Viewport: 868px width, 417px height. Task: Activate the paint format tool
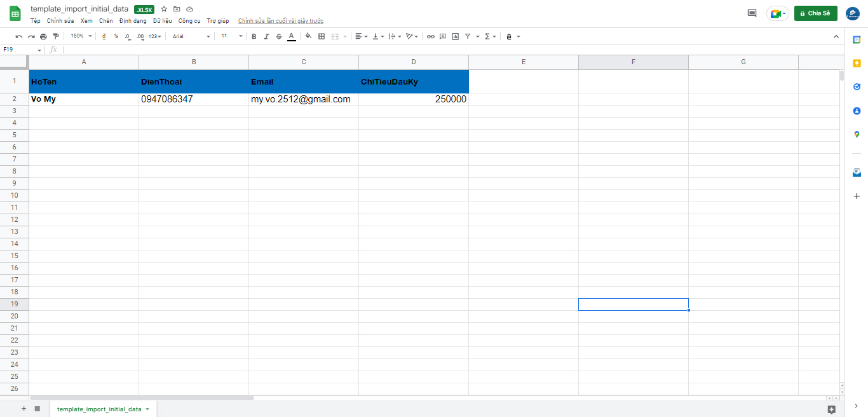coord(56,36)
